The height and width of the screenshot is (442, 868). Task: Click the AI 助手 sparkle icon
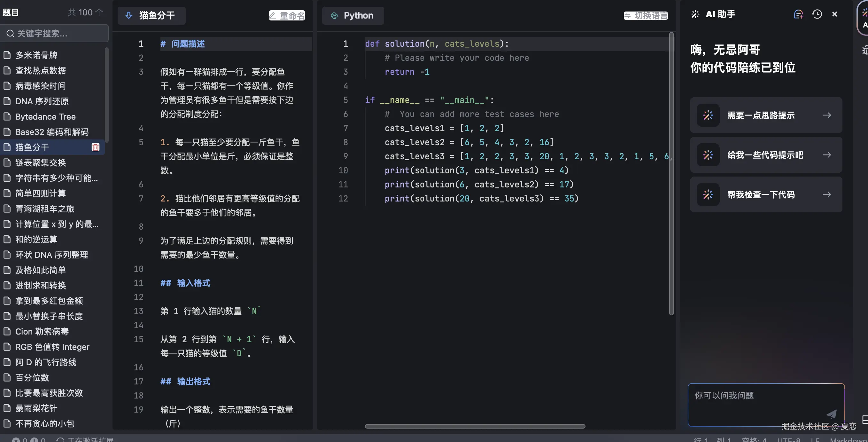[695, 14]
